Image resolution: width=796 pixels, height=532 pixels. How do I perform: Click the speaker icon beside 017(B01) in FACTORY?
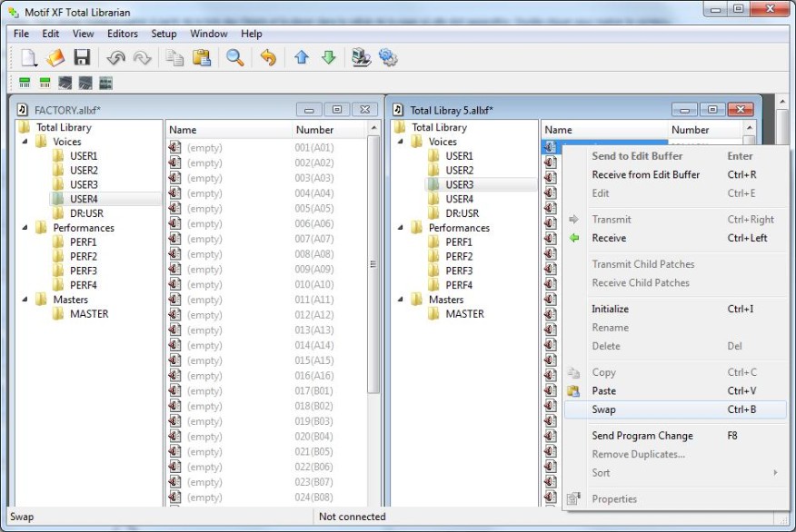(174, 390)
